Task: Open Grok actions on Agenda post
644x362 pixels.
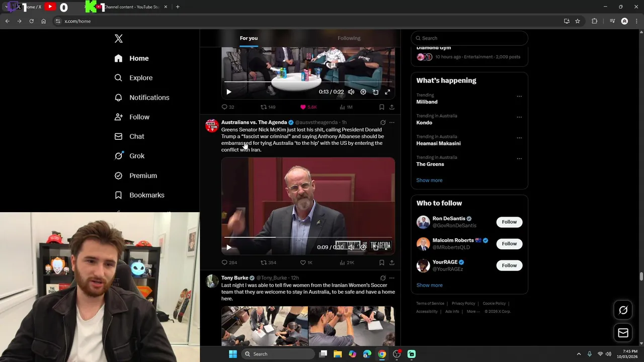Action: point(383,122)
